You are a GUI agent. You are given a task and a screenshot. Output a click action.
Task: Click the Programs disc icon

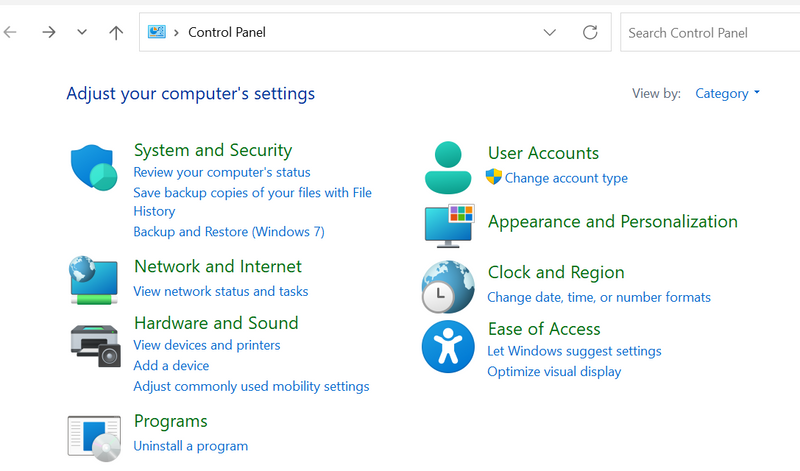click(x=94, y=437)
